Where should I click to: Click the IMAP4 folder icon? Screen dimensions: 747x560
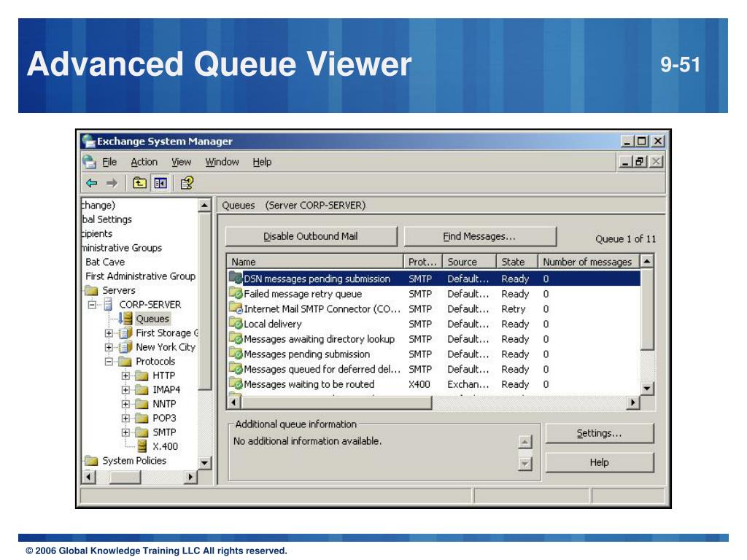(142, 390)
